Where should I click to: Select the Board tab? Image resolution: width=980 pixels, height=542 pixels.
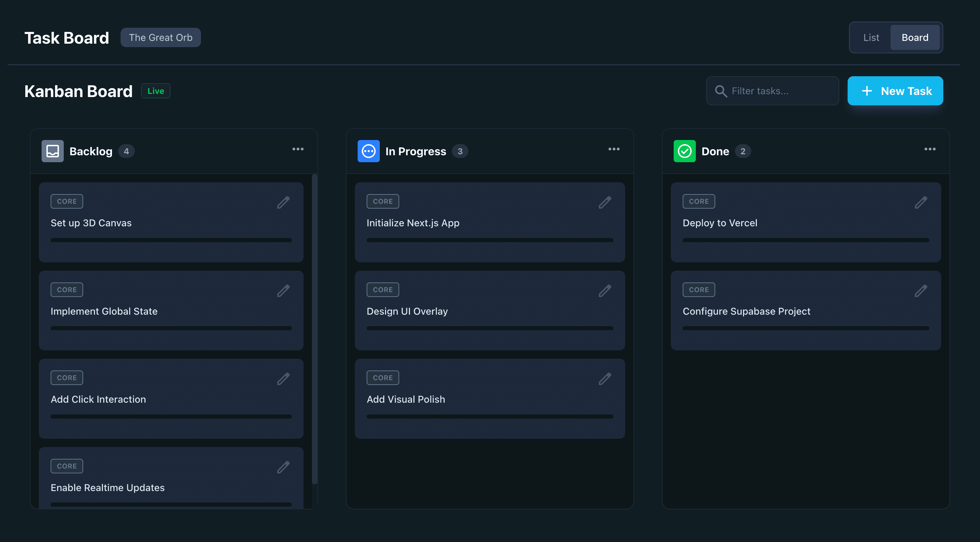[x=915, y=37]
